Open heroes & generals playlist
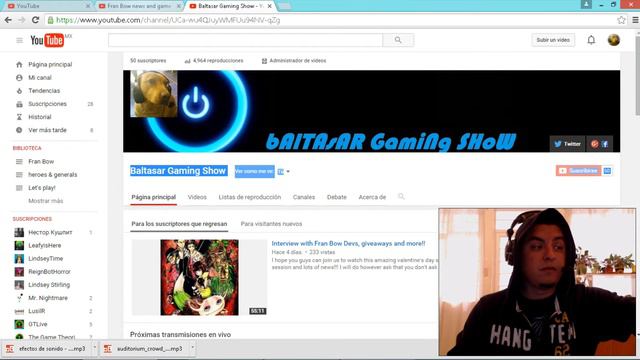This screenshot has width=640, height=360. pyautogui.click(x=53, y=175)
